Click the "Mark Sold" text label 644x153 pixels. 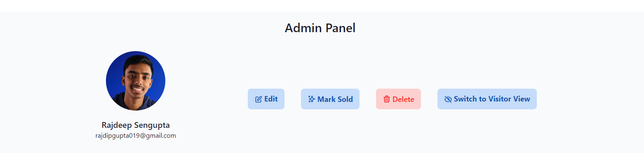click(335, 99)
